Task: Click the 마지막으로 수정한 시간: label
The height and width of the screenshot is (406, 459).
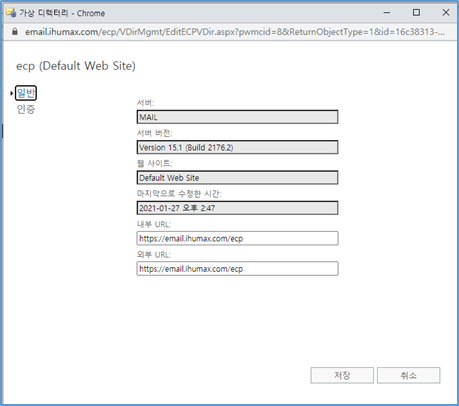Action: [179, 194]
